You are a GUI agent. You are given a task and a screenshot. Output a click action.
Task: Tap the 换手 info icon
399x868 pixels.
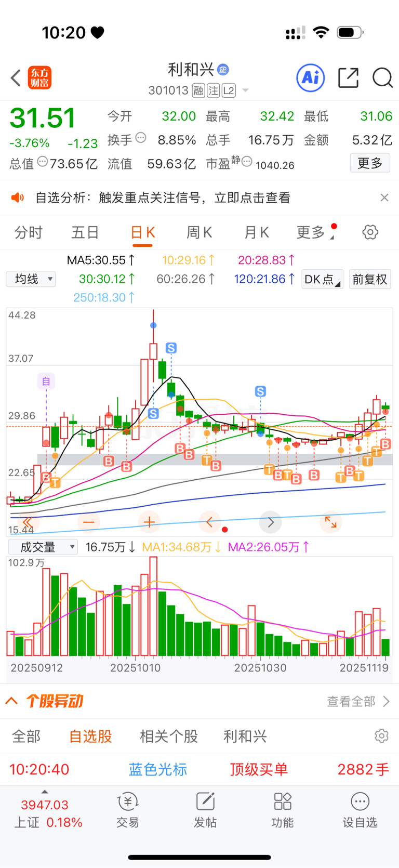pyautogui.click(x=141, y=138)
